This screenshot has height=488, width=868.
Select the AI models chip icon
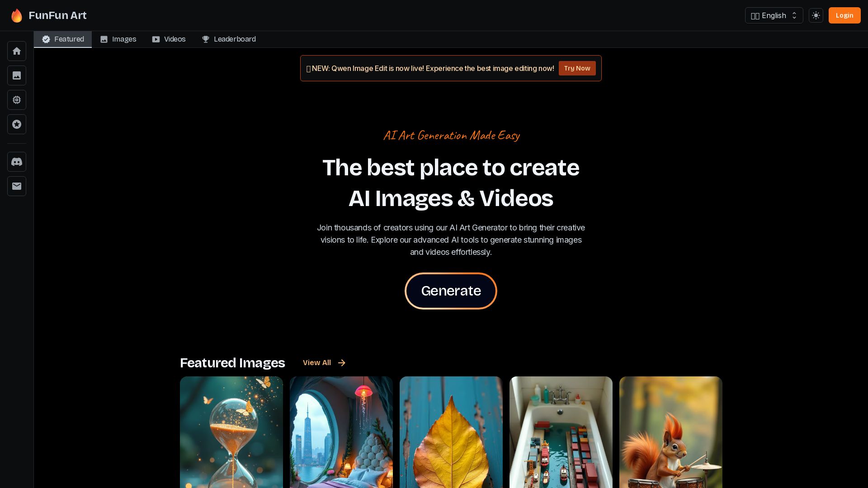(17, 100)
